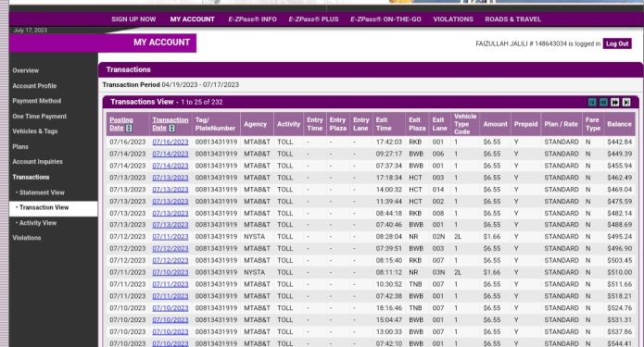Open transaction date link for 09:27:17 exit row

[x=170, y=154]
